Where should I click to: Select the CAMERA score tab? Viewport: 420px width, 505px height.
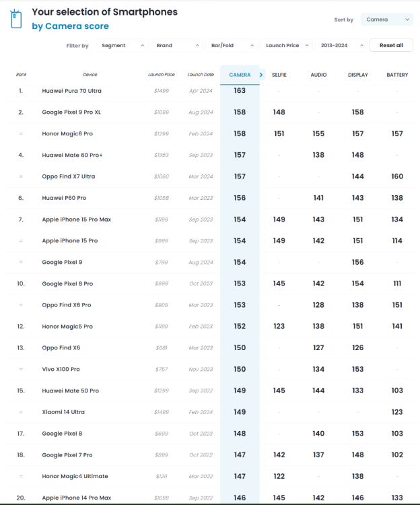click(240, 75)
